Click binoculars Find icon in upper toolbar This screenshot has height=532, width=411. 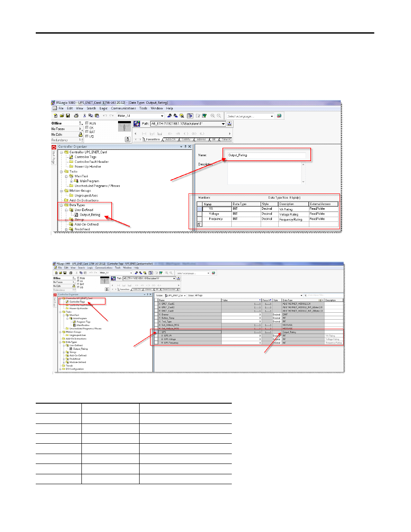pyautogui.click(x=169, y=115)
